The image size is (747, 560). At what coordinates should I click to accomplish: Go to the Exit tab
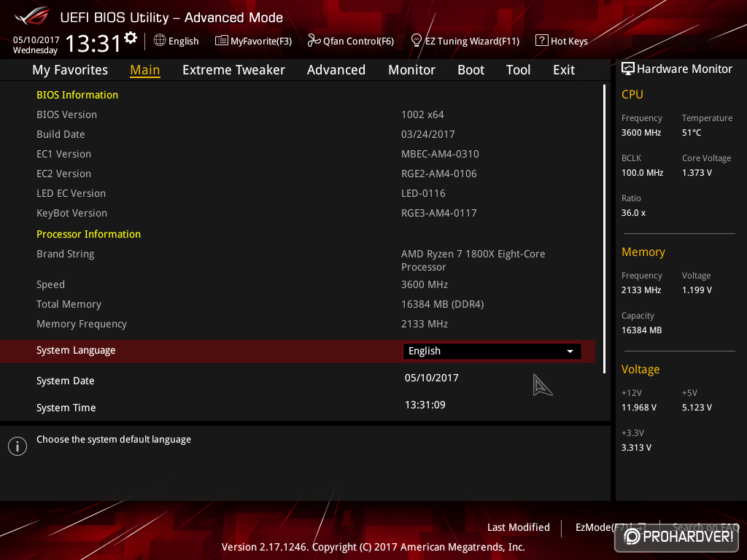[564, 70]
